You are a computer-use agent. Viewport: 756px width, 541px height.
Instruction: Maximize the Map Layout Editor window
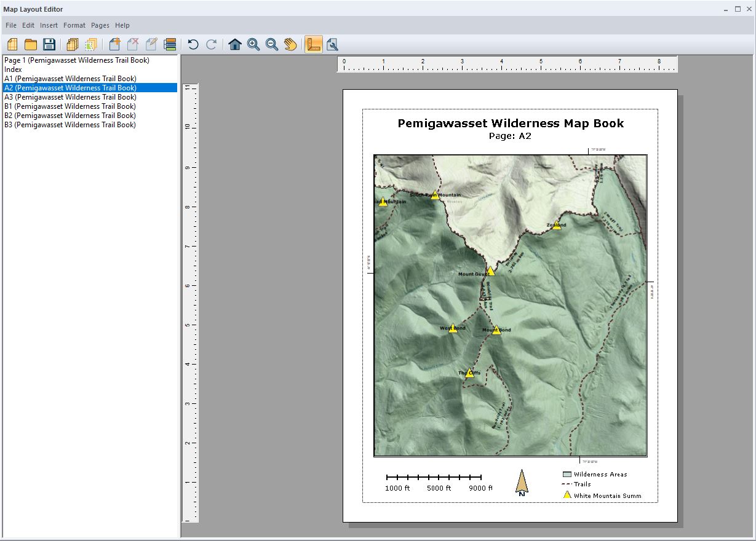tap(738, 9)
